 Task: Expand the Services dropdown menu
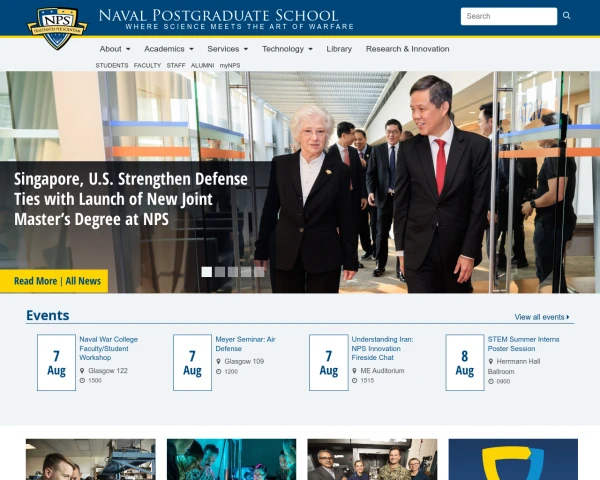point(228,49)
